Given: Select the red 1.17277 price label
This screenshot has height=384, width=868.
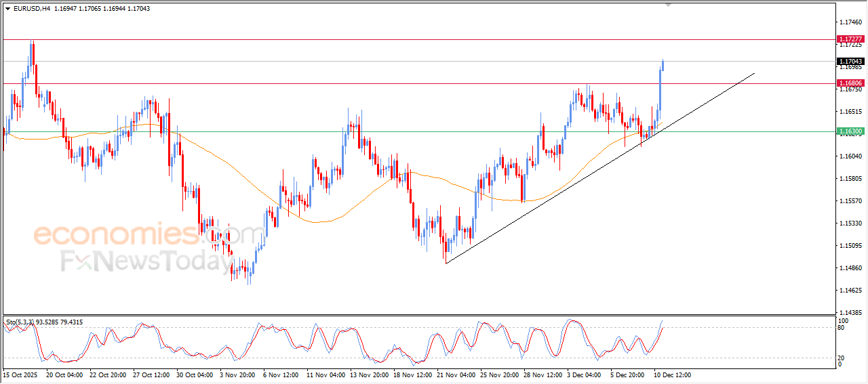Looking at the screenshot, I should tap(850, 40).
